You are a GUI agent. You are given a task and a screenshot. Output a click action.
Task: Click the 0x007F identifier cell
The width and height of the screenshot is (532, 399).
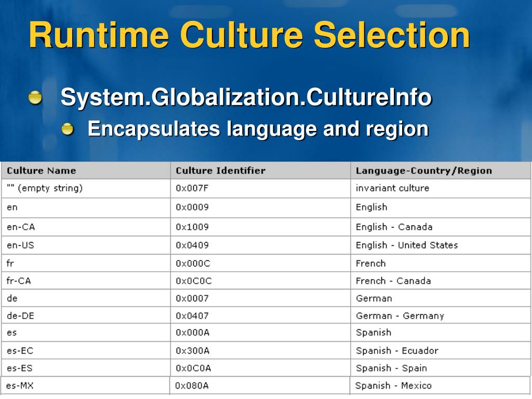point(261,189)
